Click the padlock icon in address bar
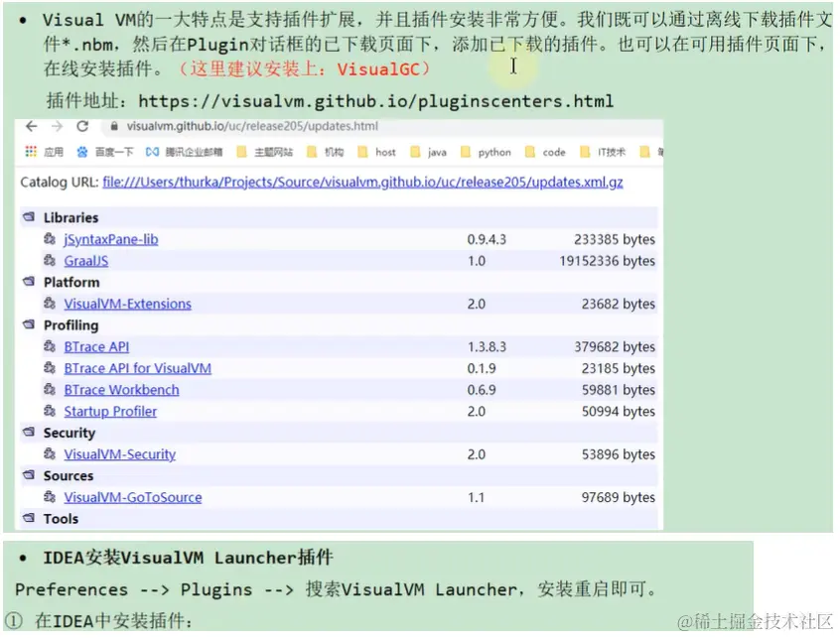 point(113,126)
